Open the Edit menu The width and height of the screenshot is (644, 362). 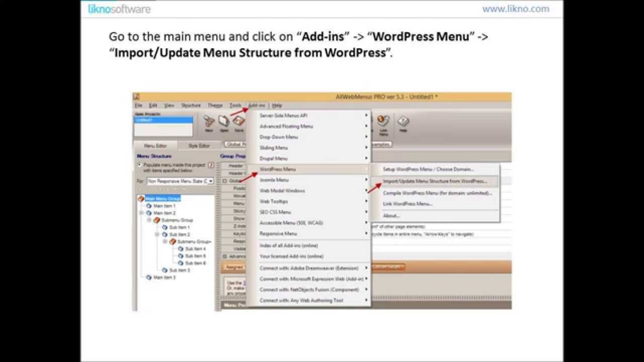[153, 105]
